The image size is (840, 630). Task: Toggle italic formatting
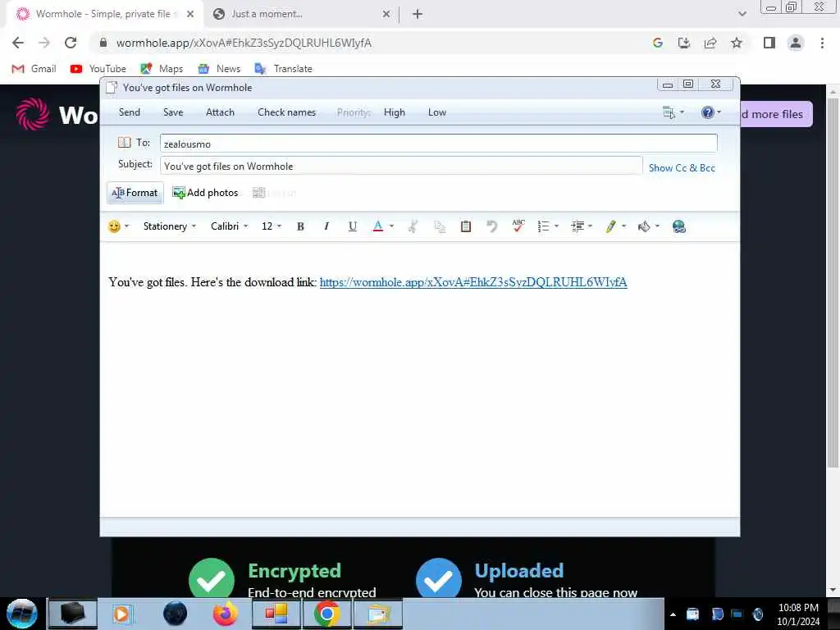[x=326, y=226]
